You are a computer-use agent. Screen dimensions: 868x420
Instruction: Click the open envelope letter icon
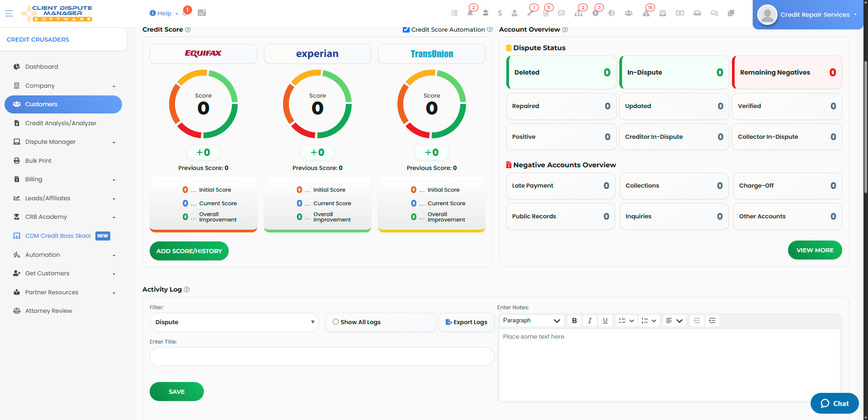(663, 13)
